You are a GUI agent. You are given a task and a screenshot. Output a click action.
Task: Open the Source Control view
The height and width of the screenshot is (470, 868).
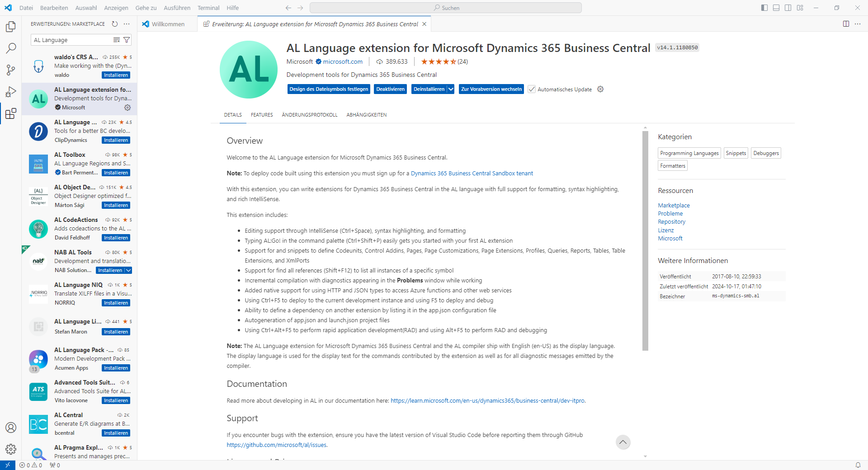[11, 70]
